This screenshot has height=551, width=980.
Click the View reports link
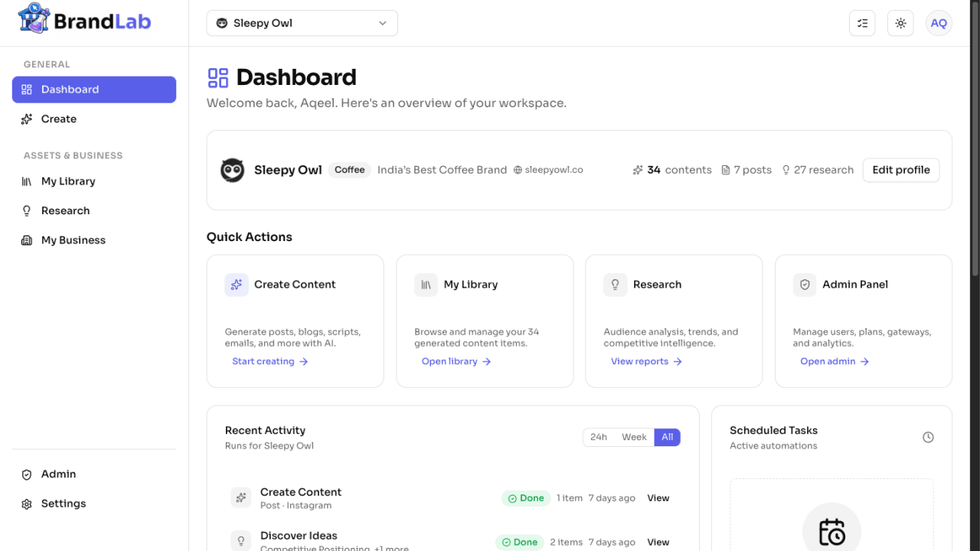click(x=646, y=361)
